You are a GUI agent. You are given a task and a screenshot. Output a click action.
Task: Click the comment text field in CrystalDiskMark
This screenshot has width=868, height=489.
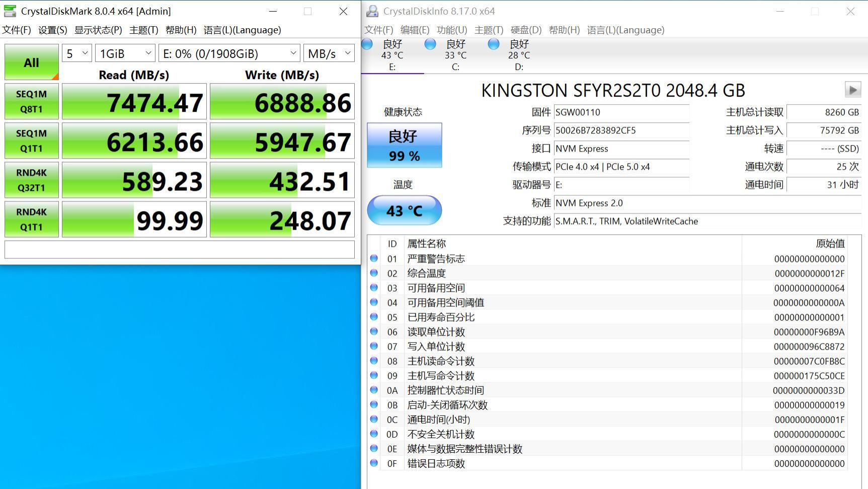point(180,249)
